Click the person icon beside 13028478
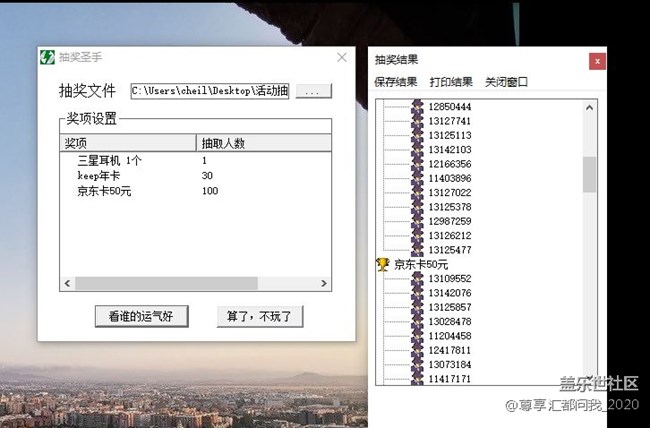The height and width of the screenshot is (428, 650). point(417,321)
